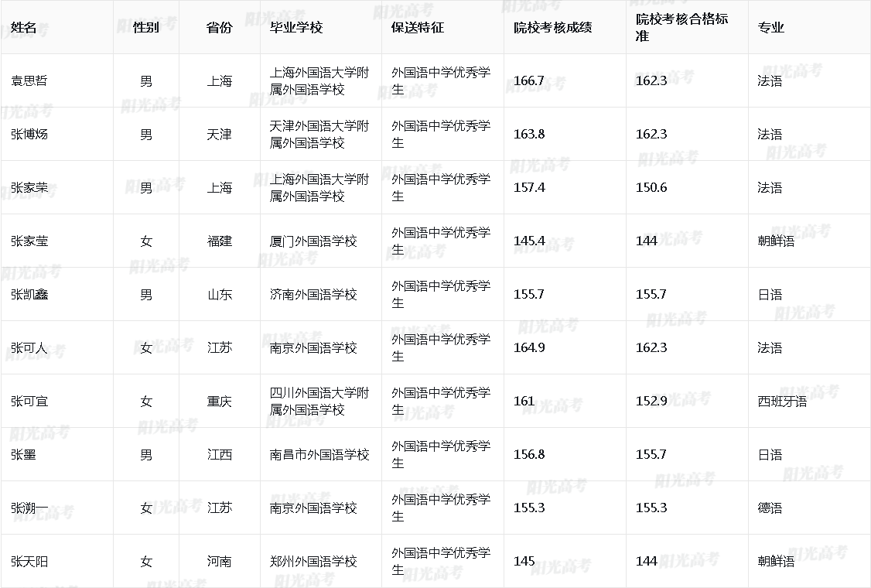Click the 性别 column header
Image resolution: width=871 pixels, height=588 pixels.
(146, 27)
